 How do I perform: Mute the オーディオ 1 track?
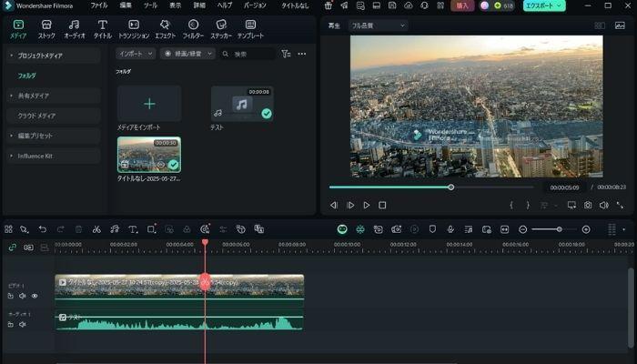tap(23, 324)
